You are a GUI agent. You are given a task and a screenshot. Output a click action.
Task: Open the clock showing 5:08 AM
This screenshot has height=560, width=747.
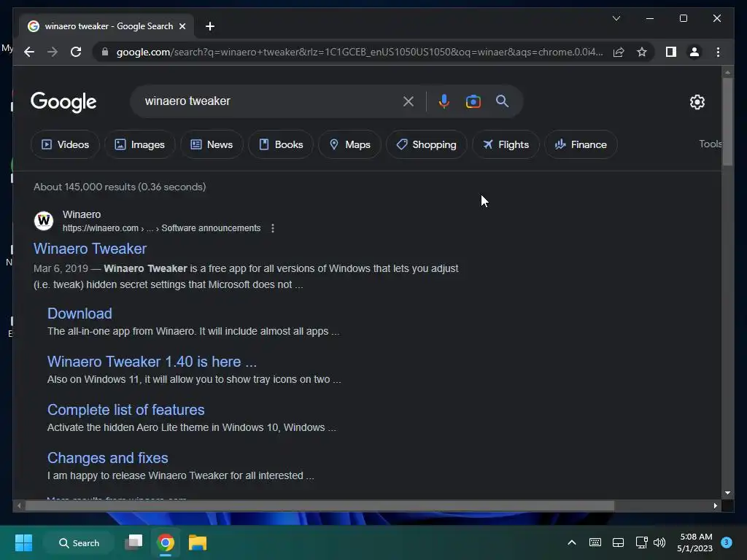(x=695, y=542)
